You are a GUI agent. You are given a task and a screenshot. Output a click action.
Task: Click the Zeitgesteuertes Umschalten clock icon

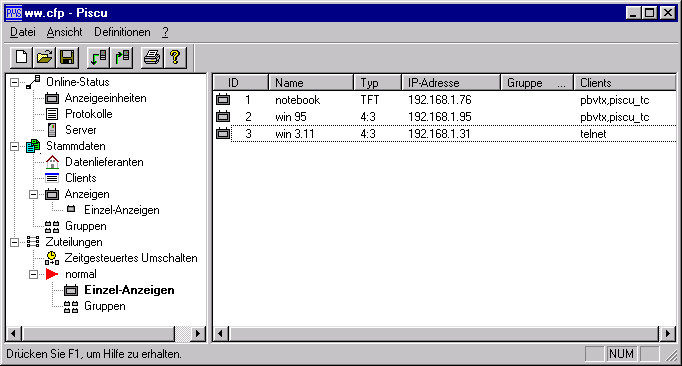coord(52,258)
